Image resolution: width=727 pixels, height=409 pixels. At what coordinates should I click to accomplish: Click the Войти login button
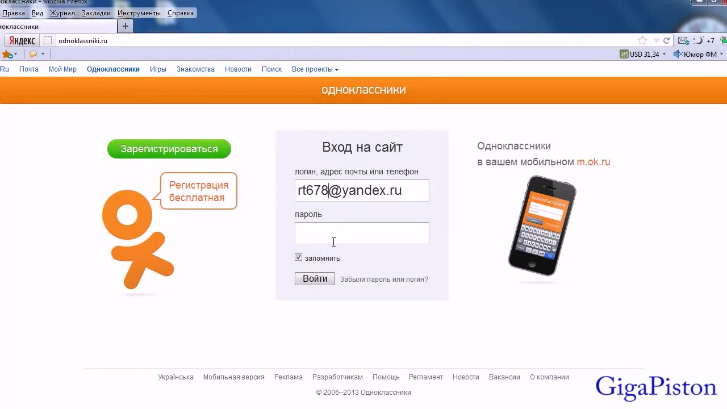pos(315,279)
